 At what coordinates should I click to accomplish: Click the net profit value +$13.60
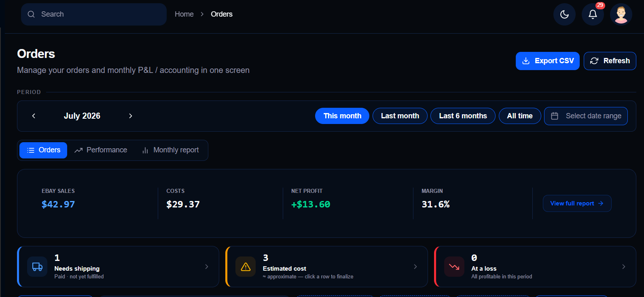[311, 204]
